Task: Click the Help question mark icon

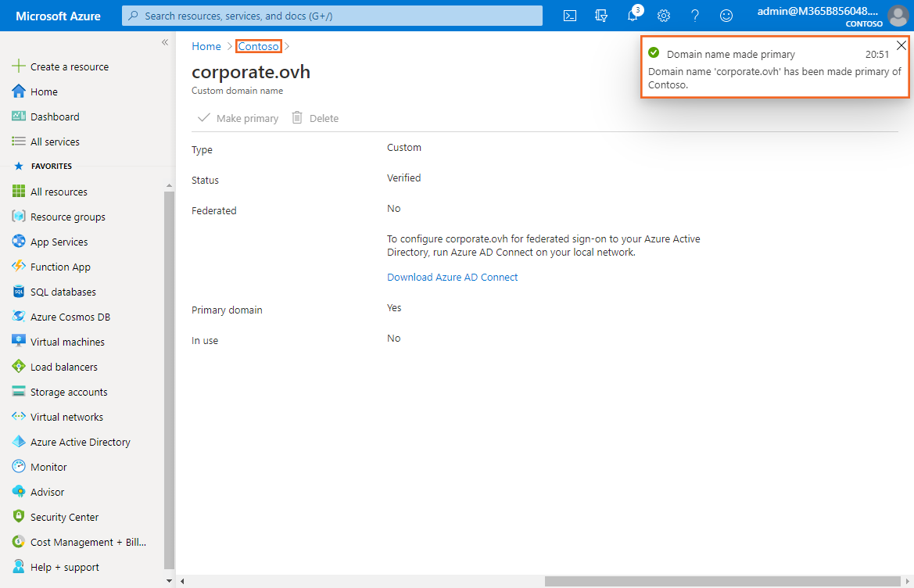Action: click(695, 16)
